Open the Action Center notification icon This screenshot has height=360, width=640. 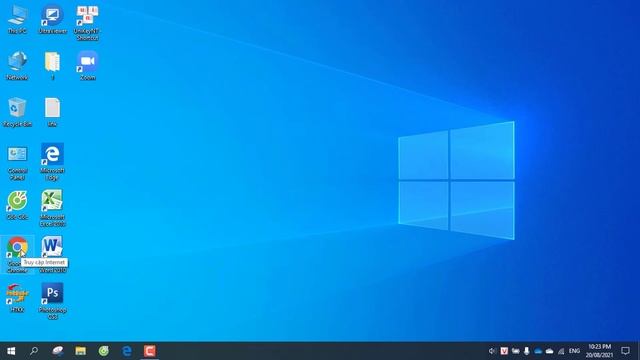click(625, 351)
